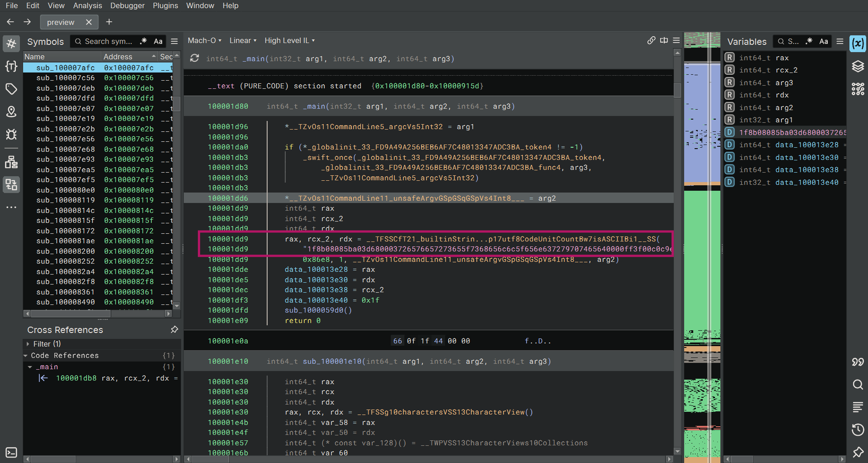868x463 pixels.
Task: Open the magnifier search icon on right sidebar
Action: coord(858,385)
